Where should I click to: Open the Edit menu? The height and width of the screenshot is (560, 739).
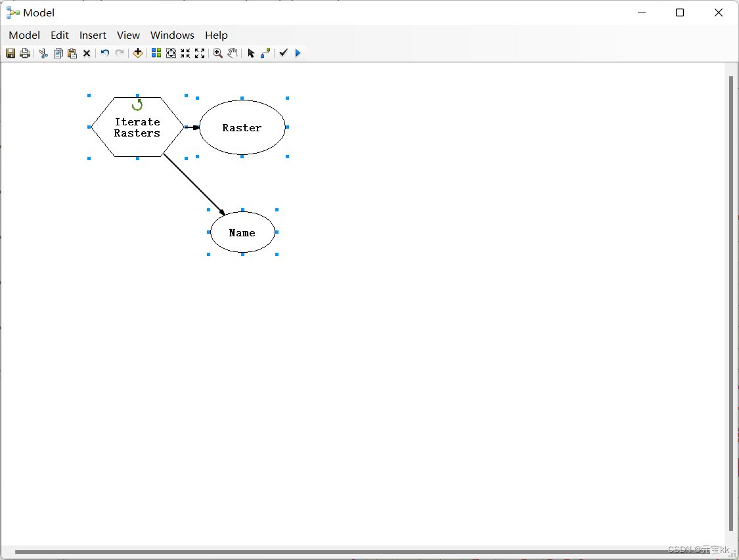[x=60, y=35]
